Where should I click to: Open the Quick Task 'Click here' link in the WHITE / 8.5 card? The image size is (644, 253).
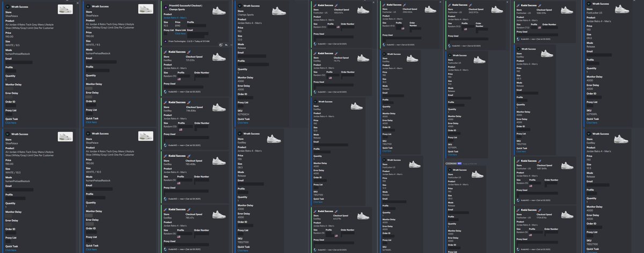coord(11,122)
